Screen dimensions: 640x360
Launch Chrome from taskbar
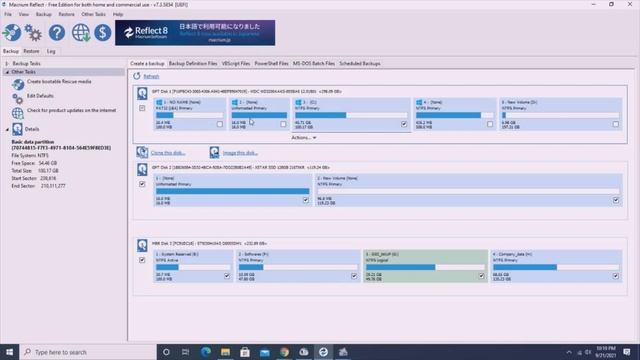tap(284, 352)
